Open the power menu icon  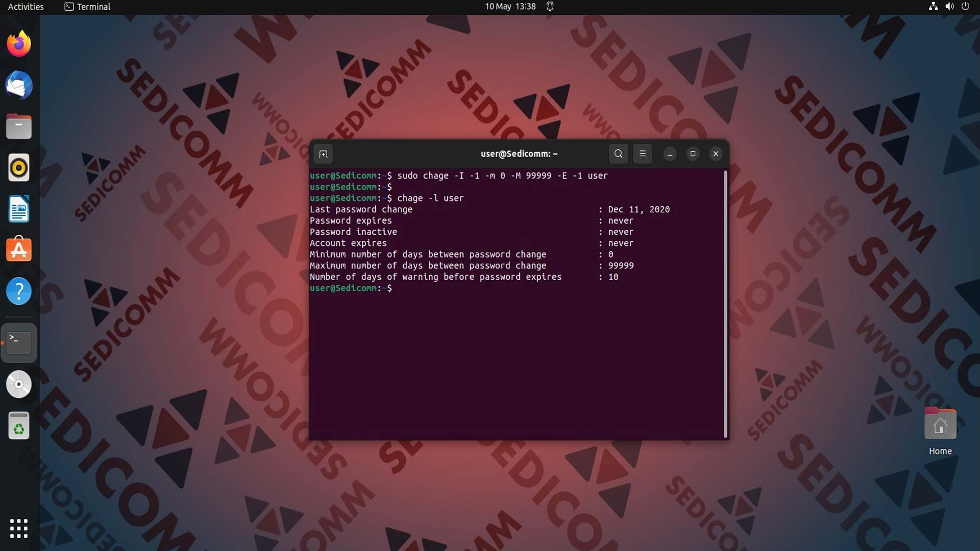[965, 7]
